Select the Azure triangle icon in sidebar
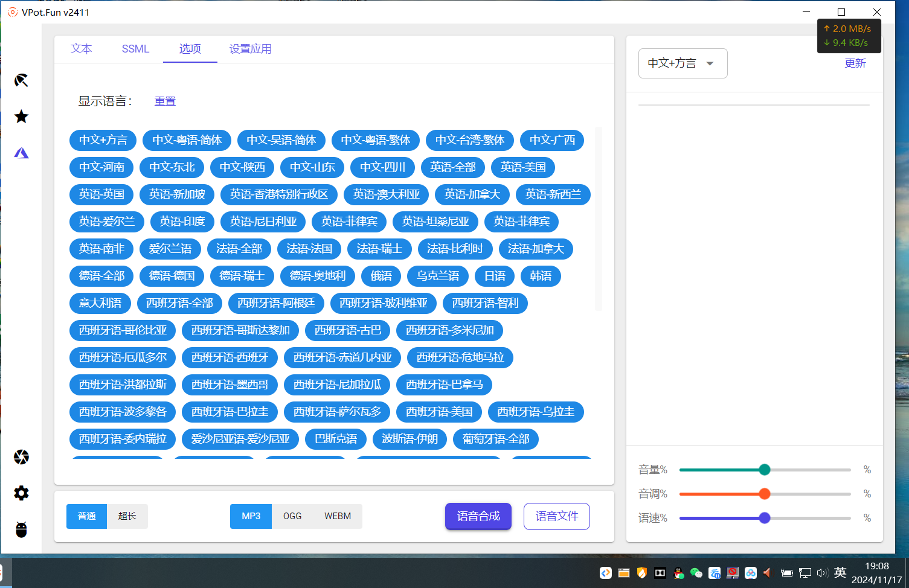 click(21, 153)
